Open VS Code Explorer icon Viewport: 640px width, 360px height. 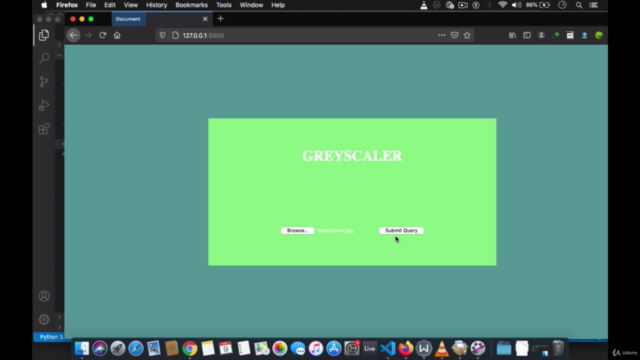(44, 35)
